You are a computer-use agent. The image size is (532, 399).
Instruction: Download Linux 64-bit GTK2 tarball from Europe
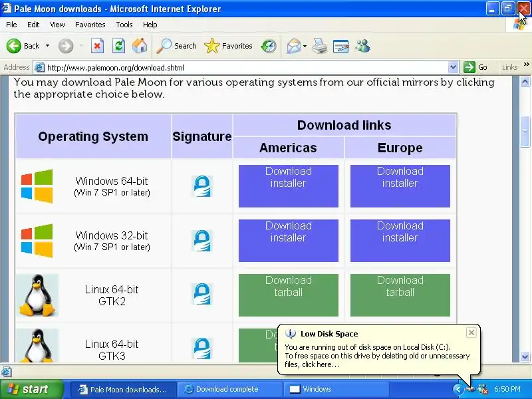[x=400, y=295]
